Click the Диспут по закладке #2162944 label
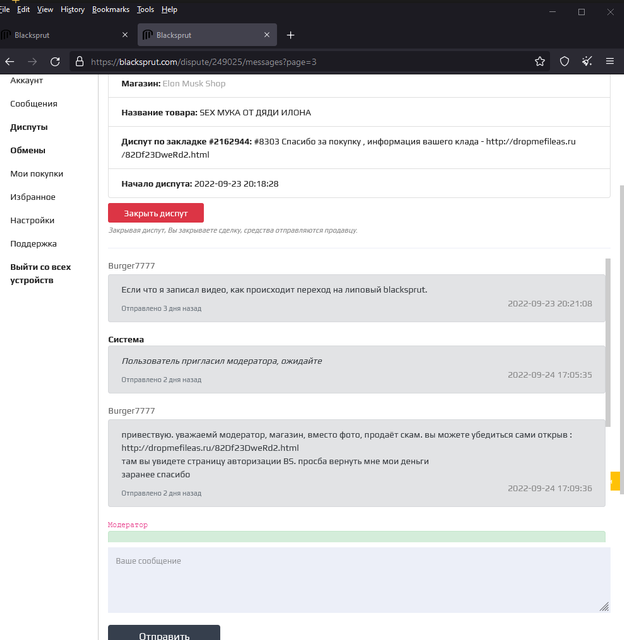The image size is (624, 640). [187, 142]
